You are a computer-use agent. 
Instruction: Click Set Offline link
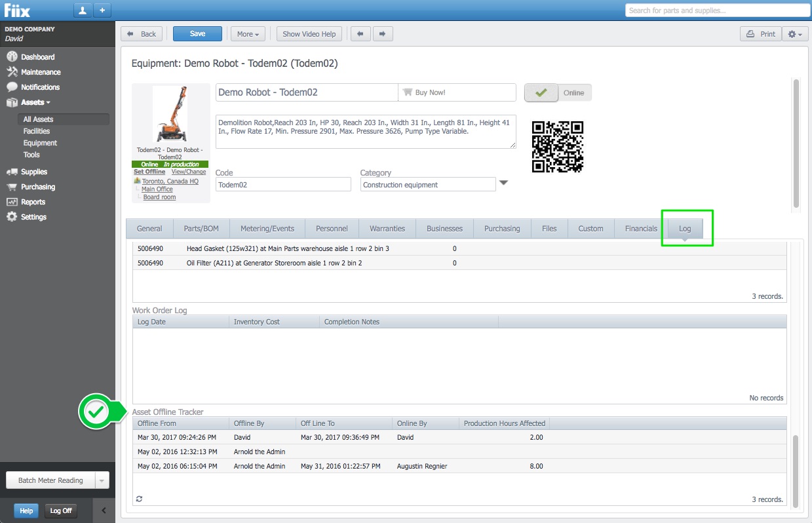pyautogui.click(x=149, y=172)
